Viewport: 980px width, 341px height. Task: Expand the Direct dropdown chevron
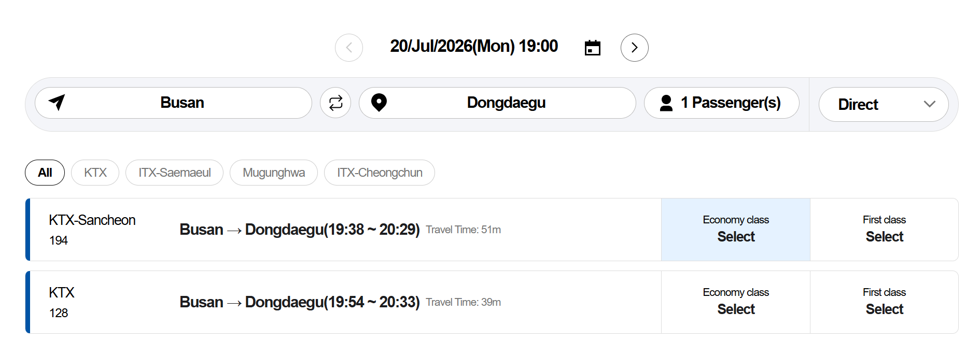[x=929, y=104]
